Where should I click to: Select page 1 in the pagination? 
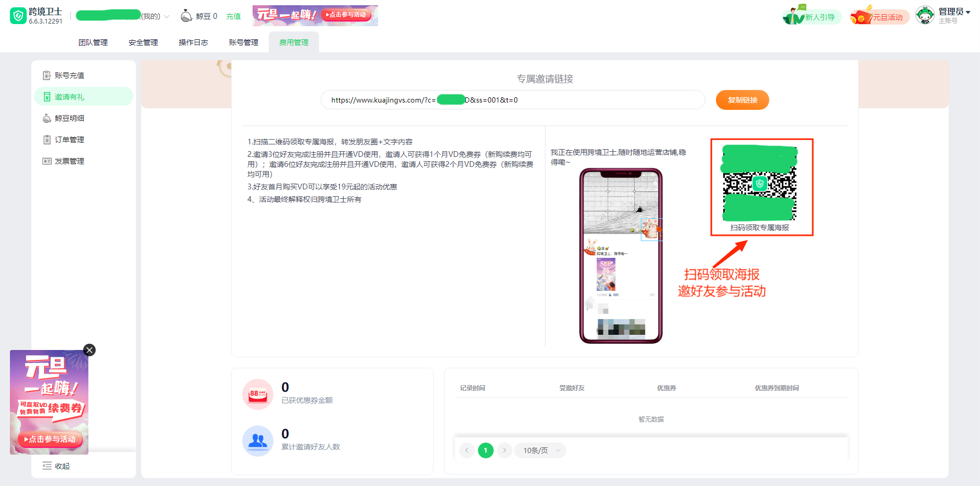[x=485, y=450]
